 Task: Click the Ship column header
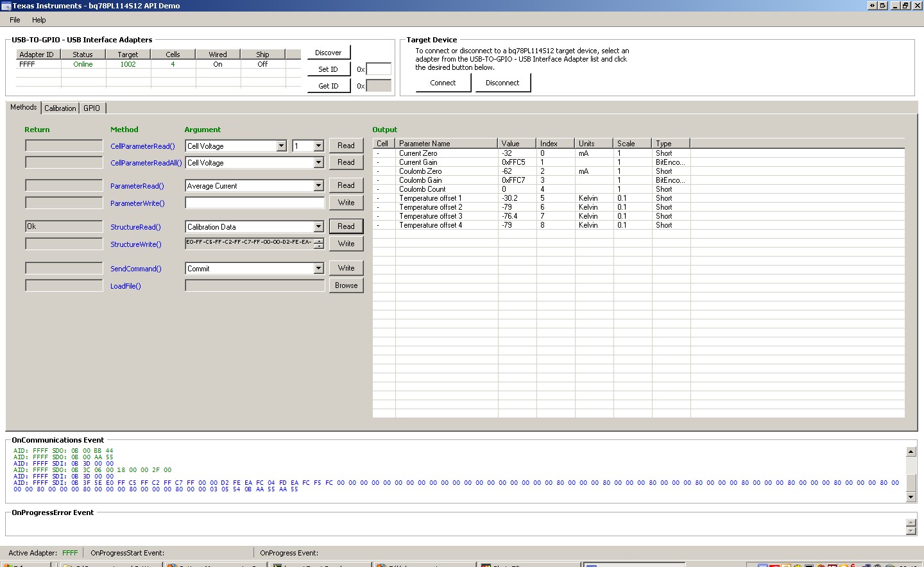coord(262,55)
